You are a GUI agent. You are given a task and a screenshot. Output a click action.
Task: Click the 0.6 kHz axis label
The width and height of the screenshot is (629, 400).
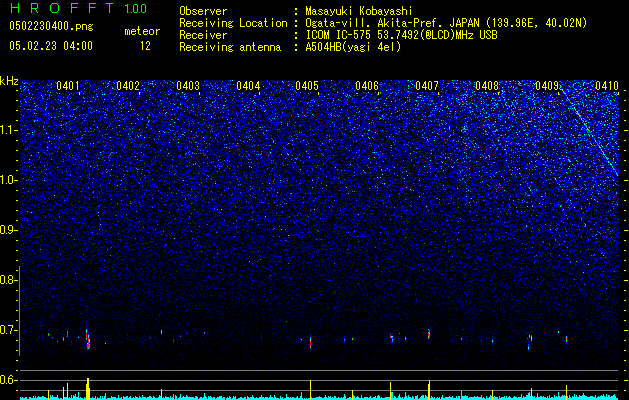[x=8, y=380]
